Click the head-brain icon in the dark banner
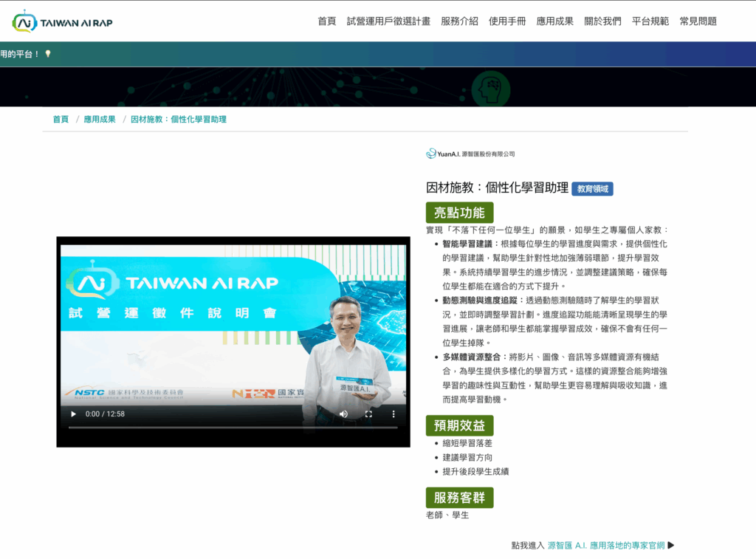 [490, 89]
